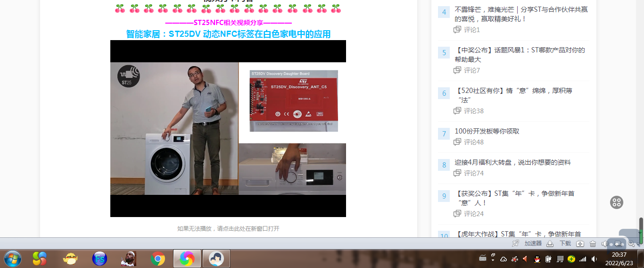Open the four-colored-balls app in taskbar
The height and width of the screenshot is (268, 644).
coord(40,259)
